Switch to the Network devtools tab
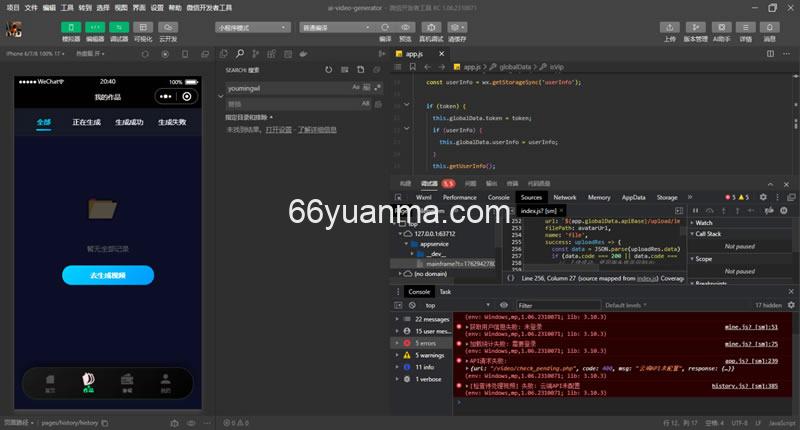This screenshot has width=800, height=430. point(565,197)
